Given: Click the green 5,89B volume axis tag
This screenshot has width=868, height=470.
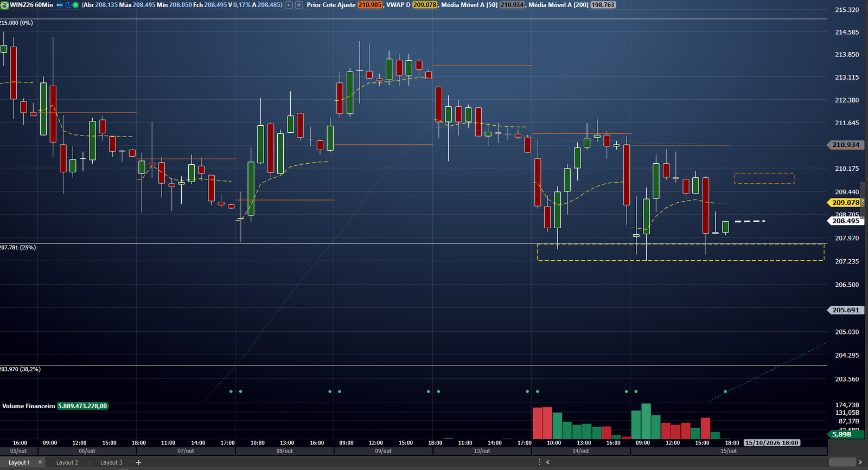Looking at the screenshot, I should [x=845, y=434].
